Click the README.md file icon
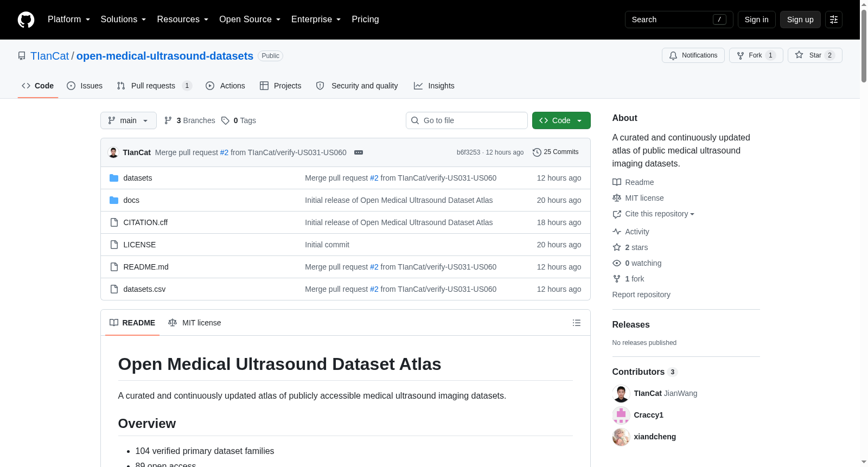 114,267
